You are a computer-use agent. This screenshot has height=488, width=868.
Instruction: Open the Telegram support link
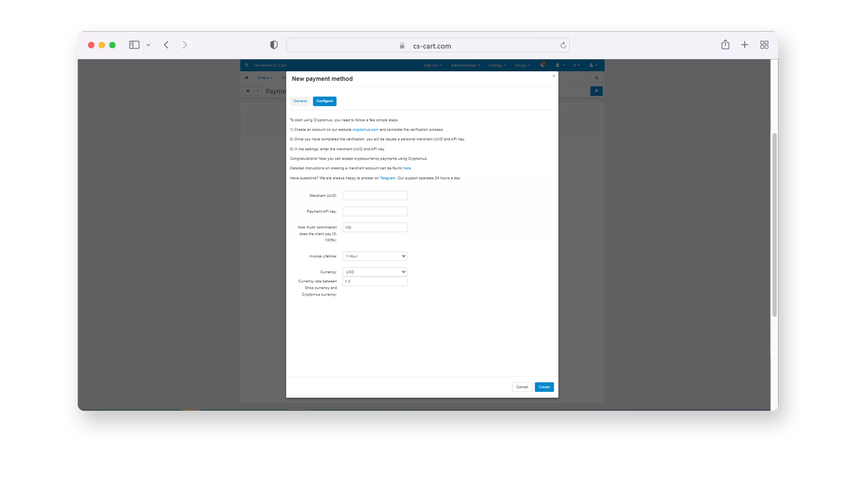pyautogui.click(x=387, y=178)
